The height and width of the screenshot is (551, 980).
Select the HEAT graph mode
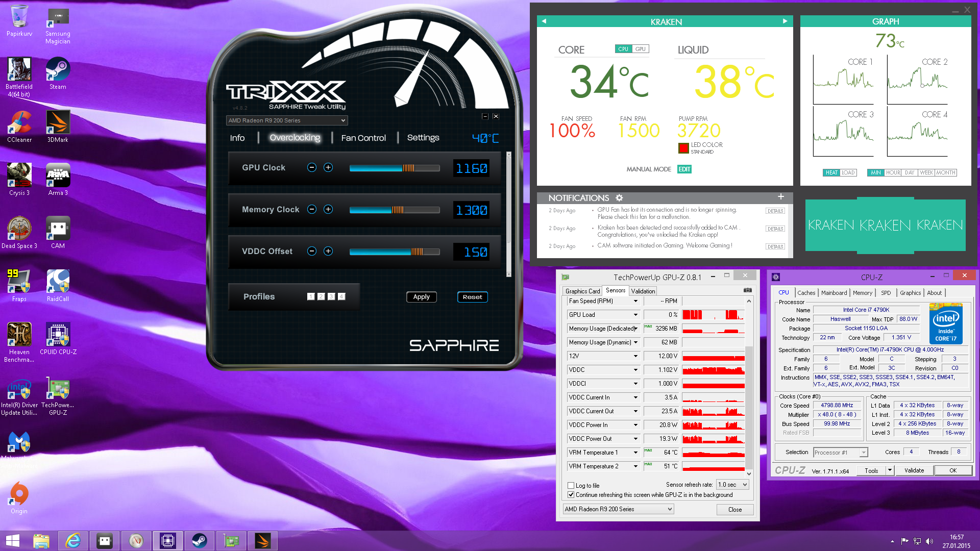click(x=831, y=172)
